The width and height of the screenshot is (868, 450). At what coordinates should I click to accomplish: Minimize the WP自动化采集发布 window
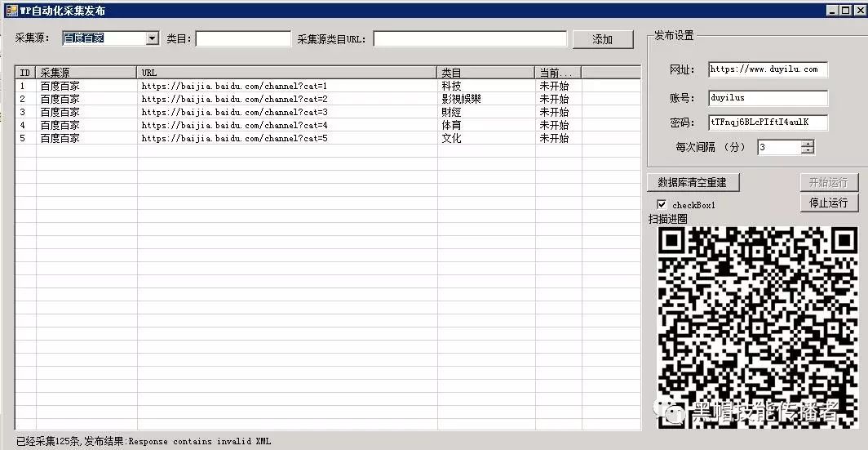(x=833, y=10)
